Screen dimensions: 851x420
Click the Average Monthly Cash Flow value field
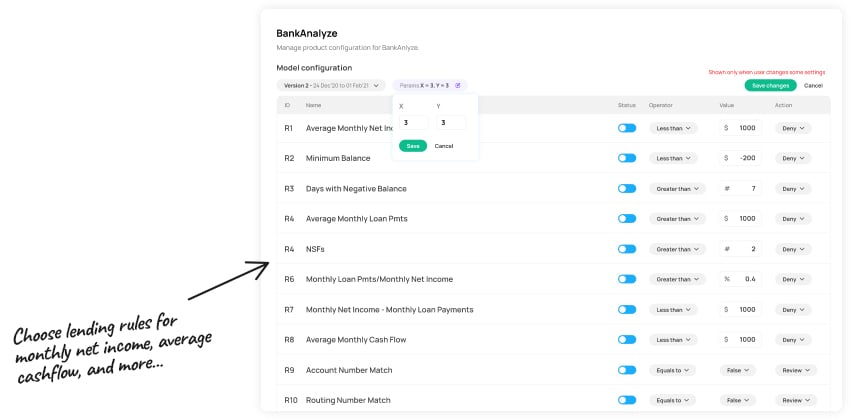point(740,340)
